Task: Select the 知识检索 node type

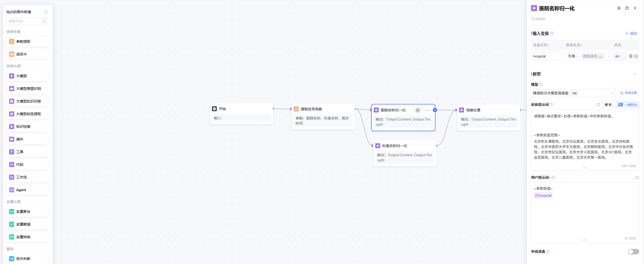Action: 27,127
